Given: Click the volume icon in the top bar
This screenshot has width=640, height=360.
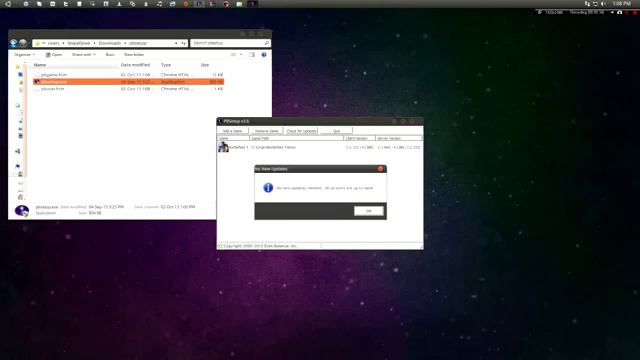Looking at the screenshot, I should click(x=603, y=4).
